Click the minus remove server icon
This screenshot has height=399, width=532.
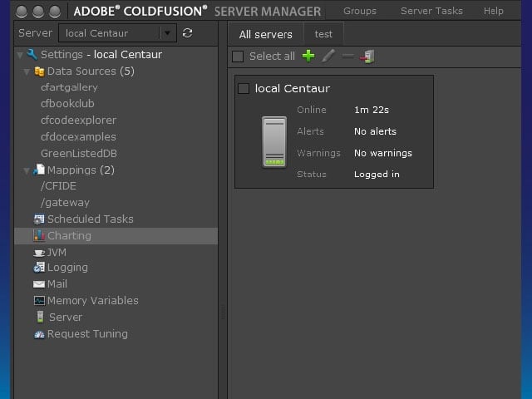point(347,56)
